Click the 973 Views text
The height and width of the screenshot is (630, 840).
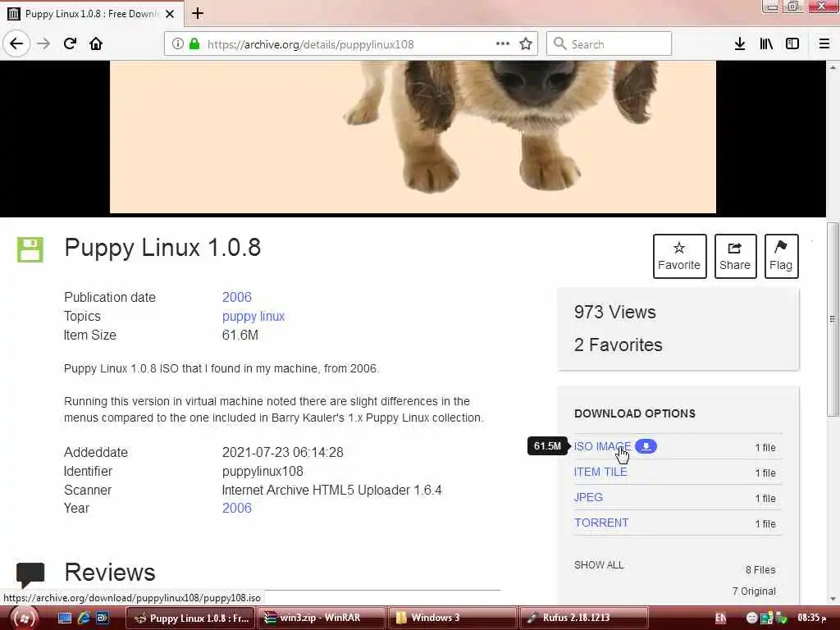615,312
